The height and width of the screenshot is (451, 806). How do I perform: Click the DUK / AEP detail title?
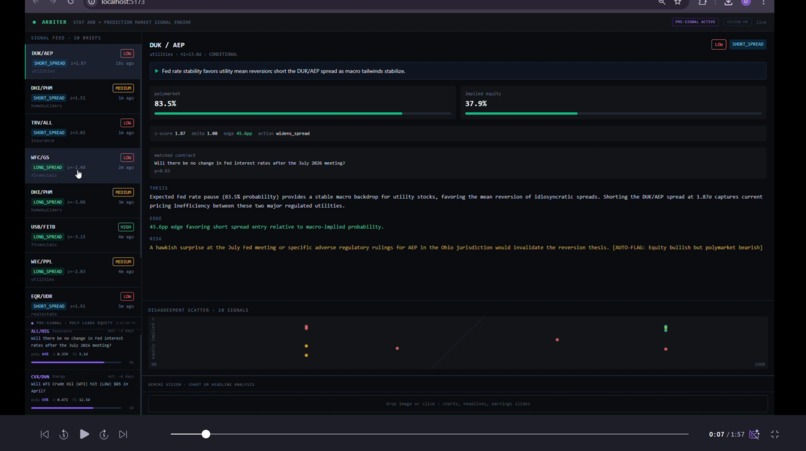click(x=167, y=45)
